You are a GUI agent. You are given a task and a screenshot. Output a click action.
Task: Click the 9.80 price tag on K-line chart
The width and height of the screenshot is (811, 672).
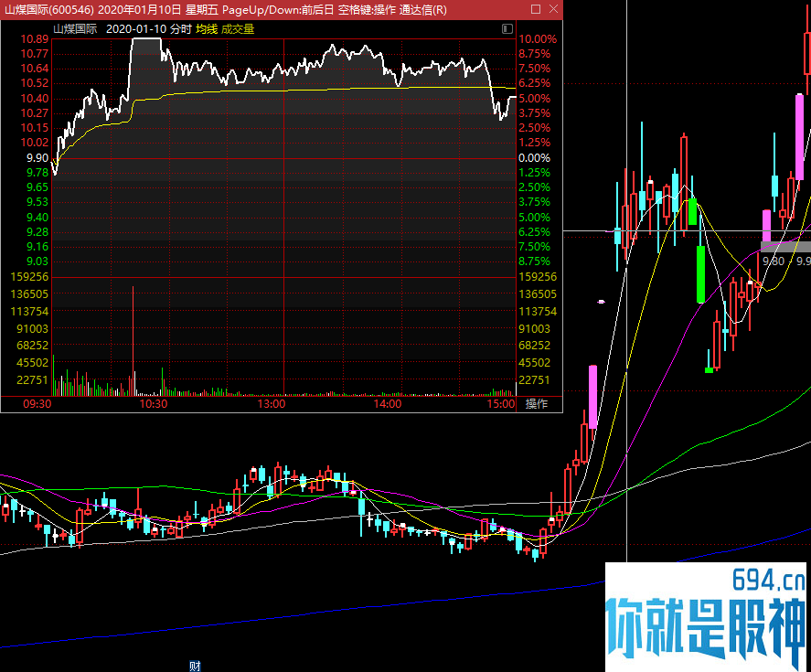click(774, 261)
